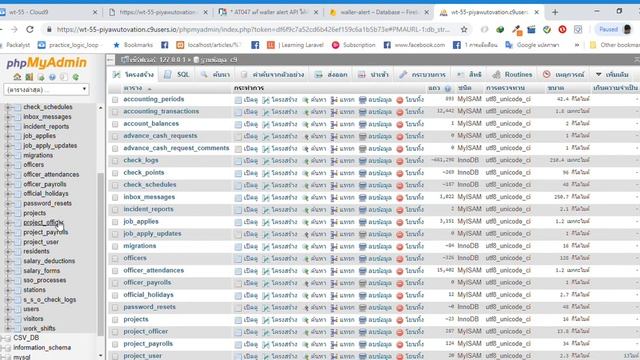The height and width of the screenshot is (360, 640).
Task: Open a new browser tab with plus button
Action: [x=555, y=12]
